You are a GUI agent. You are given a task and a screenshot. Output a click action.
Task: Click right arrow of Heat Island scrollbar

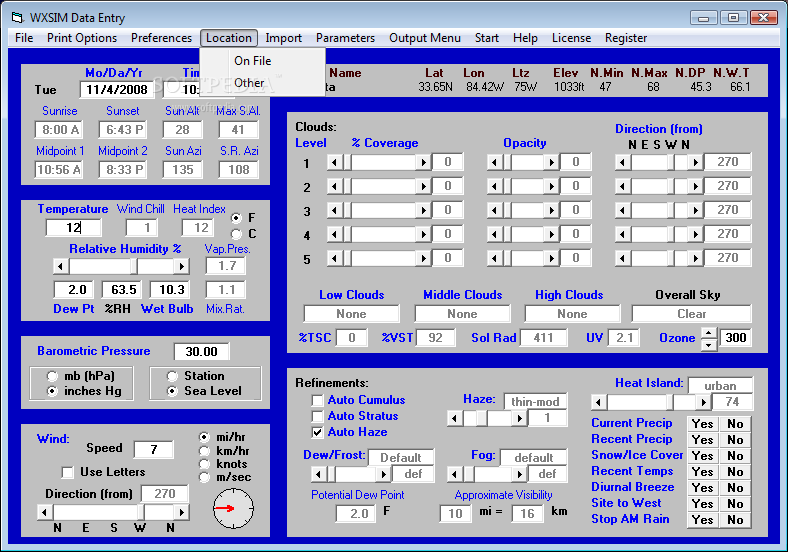pos(704,402)
